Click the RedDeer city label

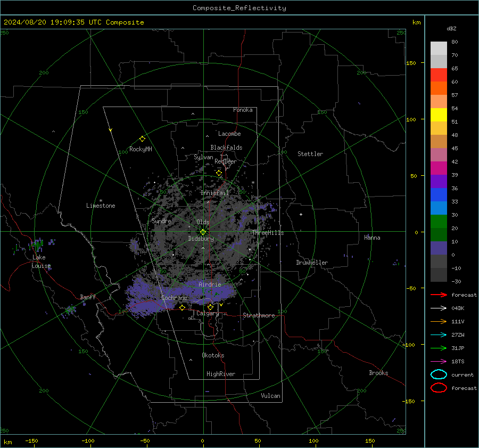click(x=226, y=161)
